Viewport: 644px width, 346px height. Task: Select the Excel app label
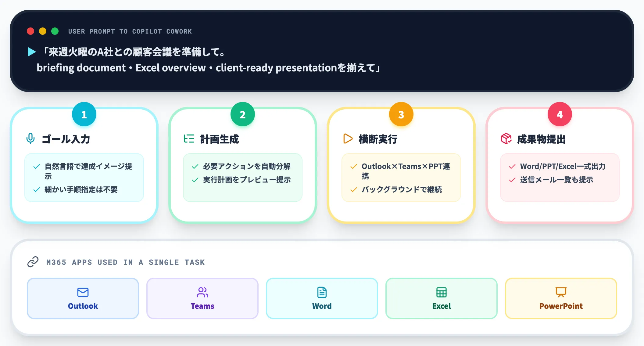pyautogui.click(x=442, y=306)
